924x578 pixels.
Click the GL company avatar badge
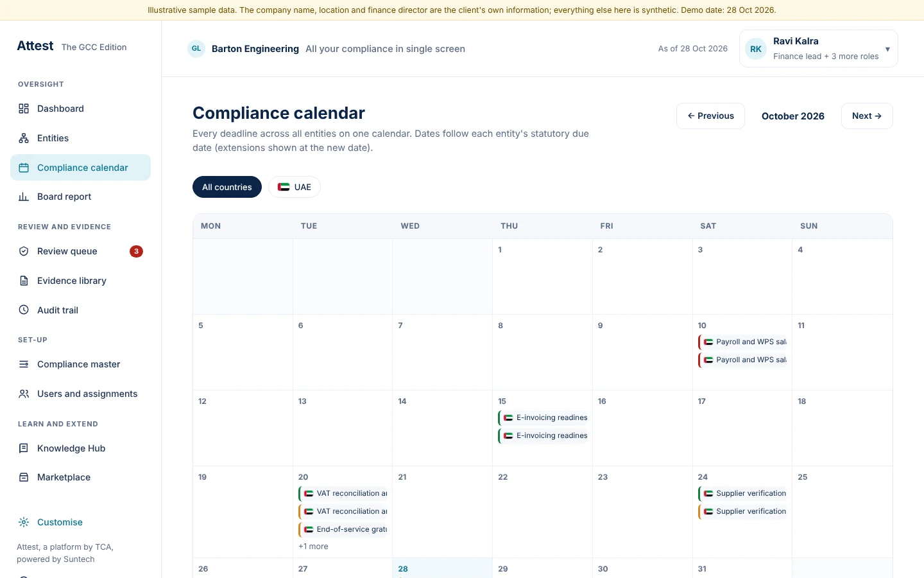tap(196, 49)
